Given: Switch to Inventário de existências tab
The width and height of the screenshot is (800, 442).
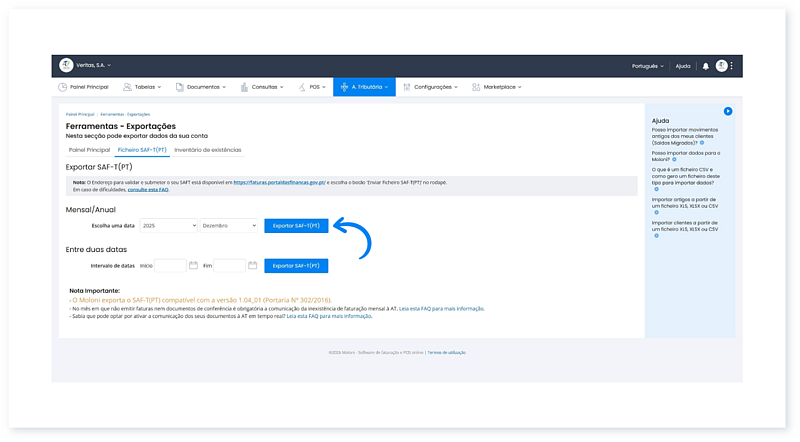Looking at the screenshot, I should [207, 150].
